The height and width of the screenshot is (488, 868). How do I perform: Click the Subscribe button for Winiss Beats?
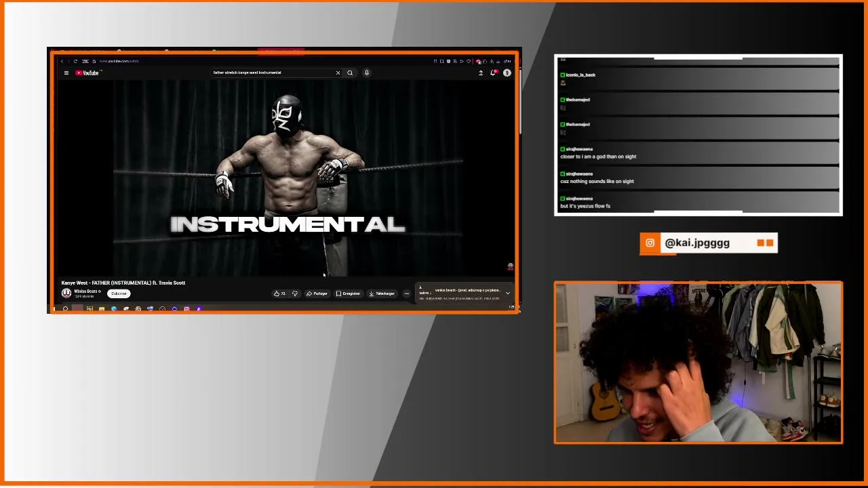(119, 293)
